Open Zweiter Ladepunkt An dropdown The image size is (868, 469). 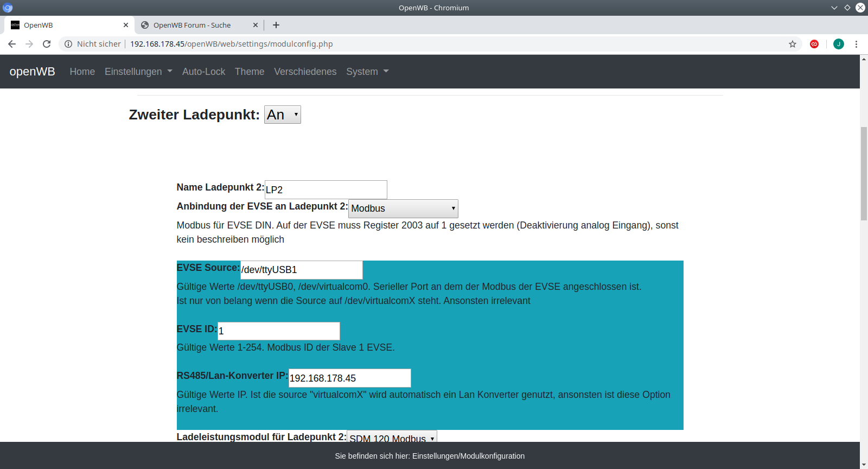(x=283, y=115)
